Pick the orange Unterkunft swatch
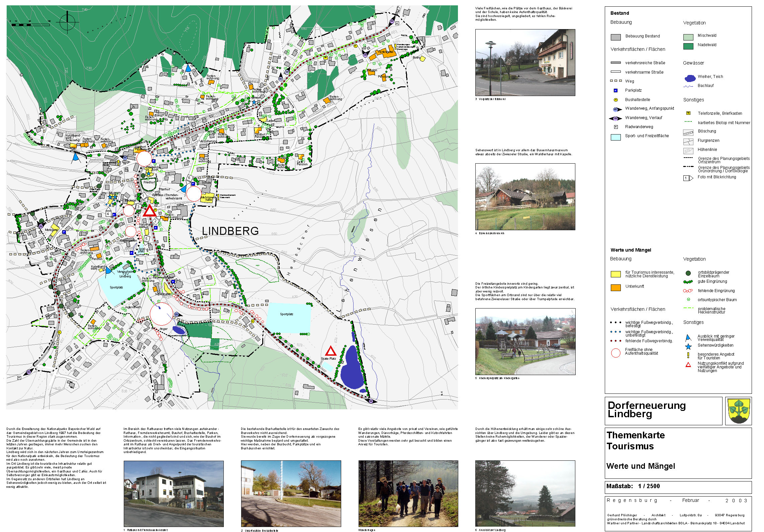764x532 pixels. coord(615,288)
